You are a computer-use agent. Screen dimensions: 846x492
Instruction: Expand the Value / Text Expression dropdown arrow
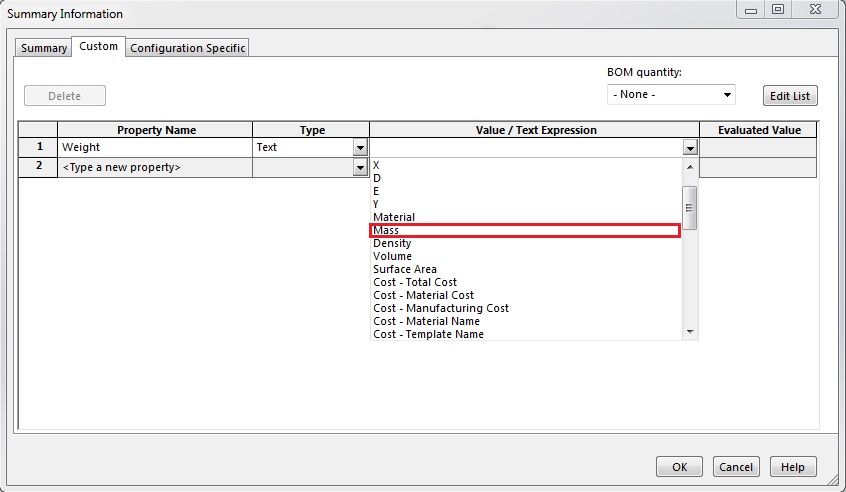pyautogui.click(x=689, y=148)
